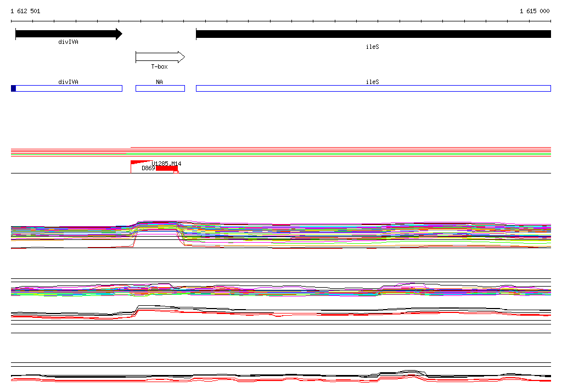Click the divIVA label under black arrow

[x=68, y=42]
